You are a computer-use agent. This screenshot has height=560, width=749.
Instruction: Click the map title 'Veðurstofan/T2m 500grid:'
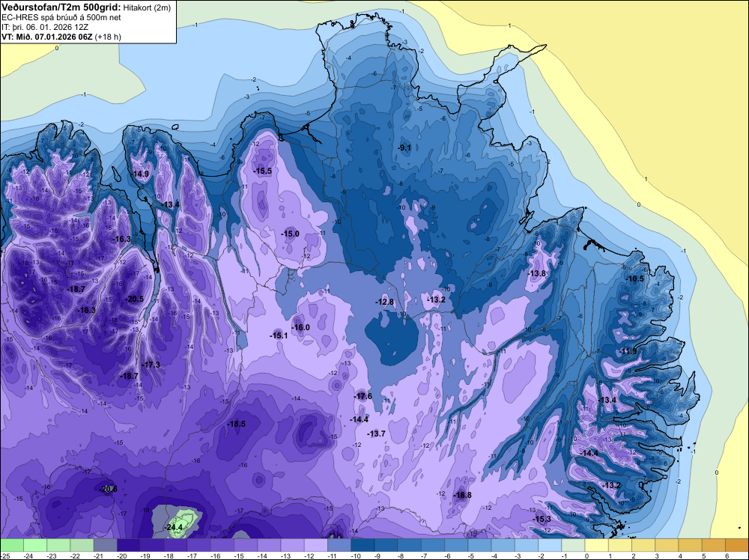pyautogui.click(x=61, y=7)
